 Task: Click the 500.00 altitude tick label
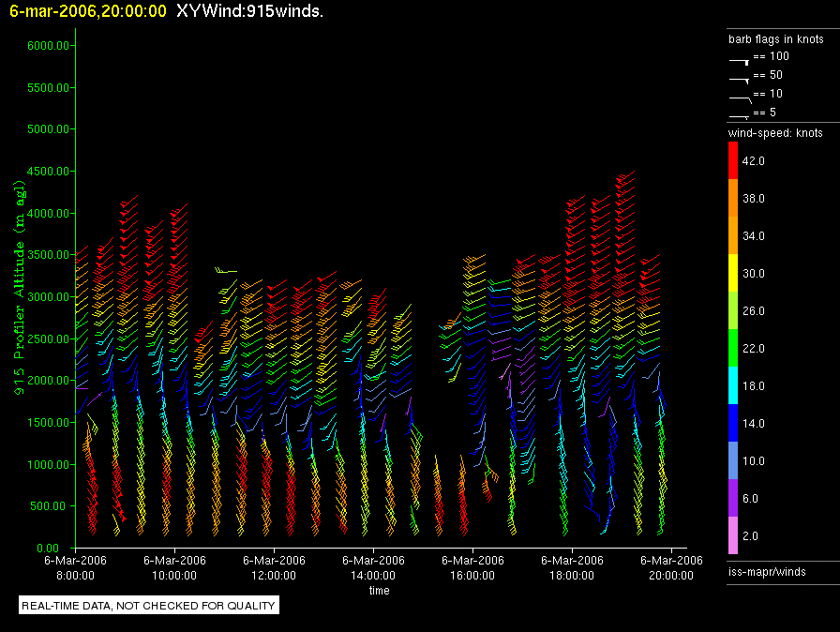point(52,506)
